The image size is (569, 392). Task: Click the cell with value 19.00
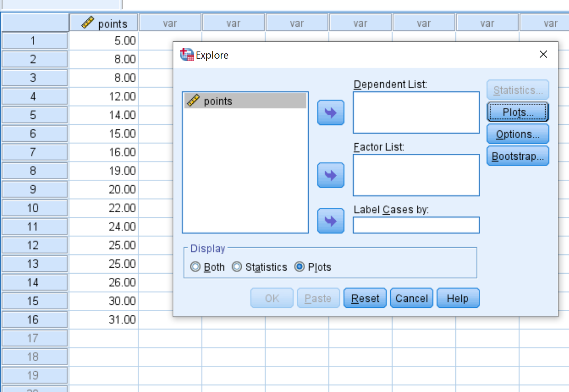click(104, 171)
